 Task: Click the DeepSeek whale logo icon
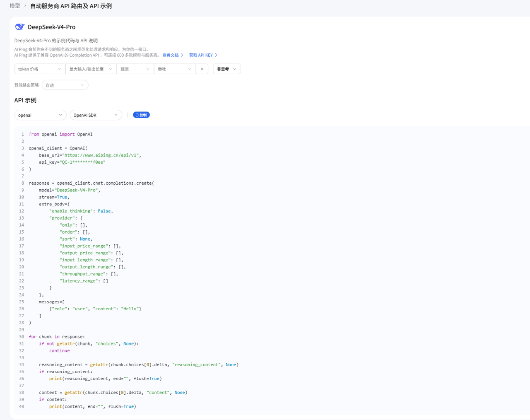[20, 27]
